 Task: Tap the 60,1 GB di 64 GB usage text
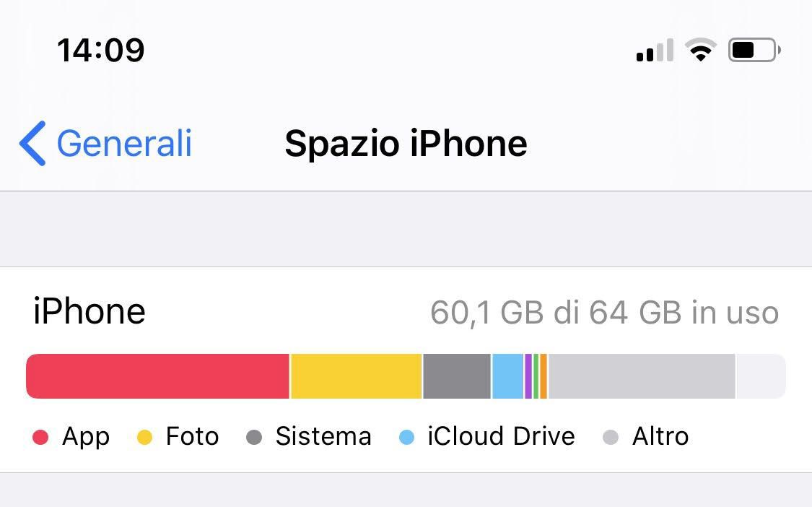604,313
